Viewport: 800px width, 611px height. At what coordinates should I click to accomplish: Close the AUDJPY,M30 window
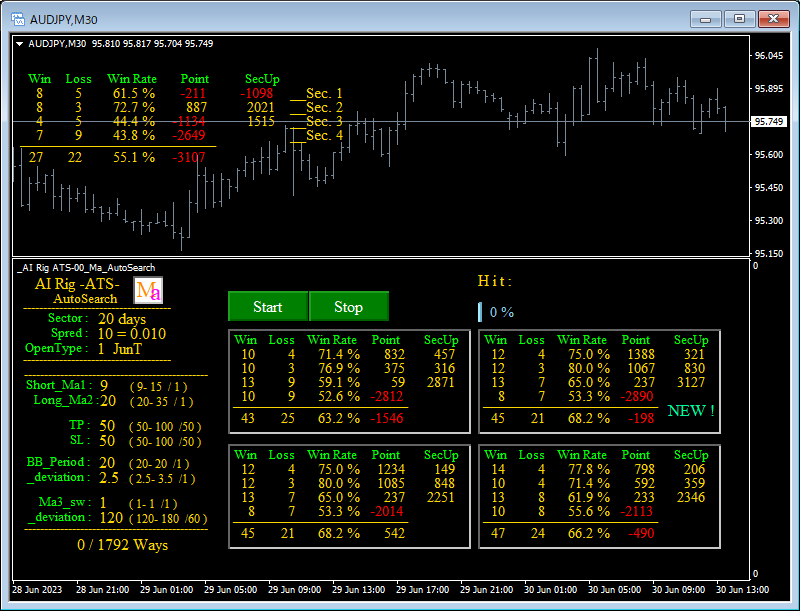773,19
